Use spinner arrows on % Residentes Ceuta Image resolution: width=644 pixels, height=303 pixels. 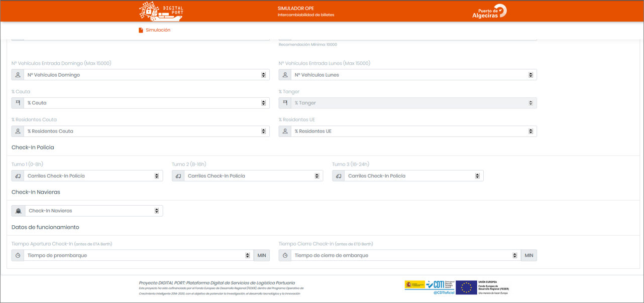pyautogui.click(x=263, y=131)
